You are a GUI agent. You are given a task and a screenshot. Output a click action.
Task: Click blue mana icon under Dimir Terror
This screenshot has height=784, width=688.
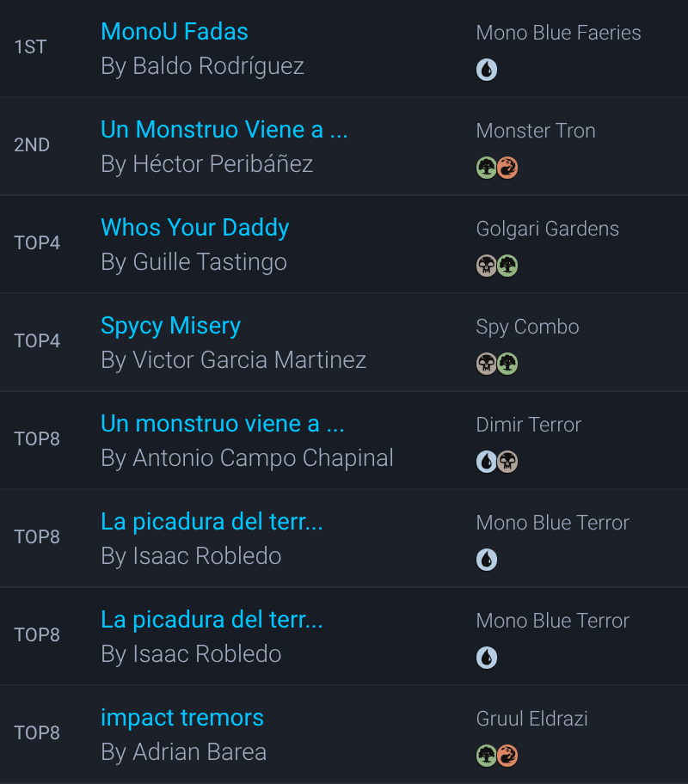pos(487,462)
